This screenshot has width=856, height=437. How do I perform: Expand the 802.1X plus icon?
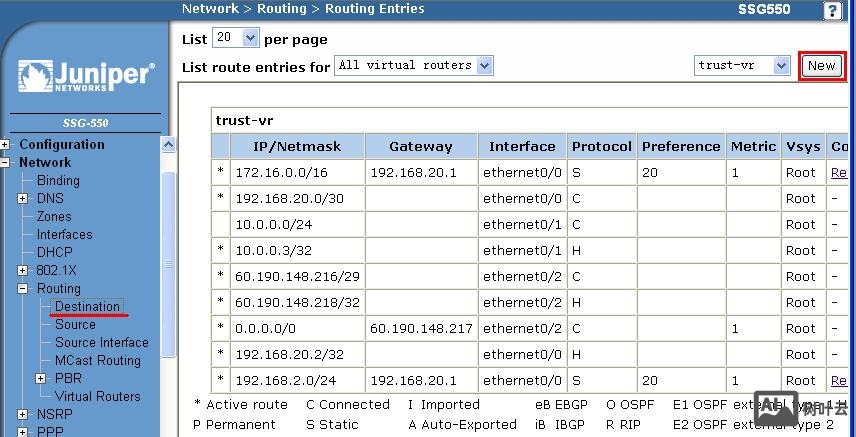coord(23,271)
